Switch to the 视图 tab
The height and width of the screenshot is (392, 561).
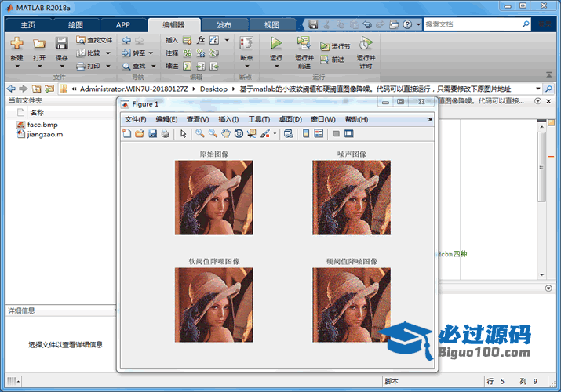pyautogui.click(x=271, y=24)
